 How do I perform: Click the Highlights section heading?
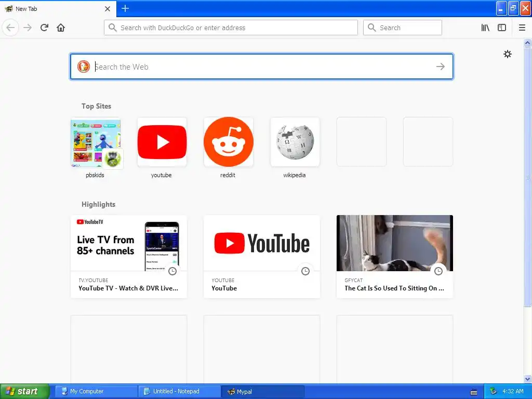point(98,204)
